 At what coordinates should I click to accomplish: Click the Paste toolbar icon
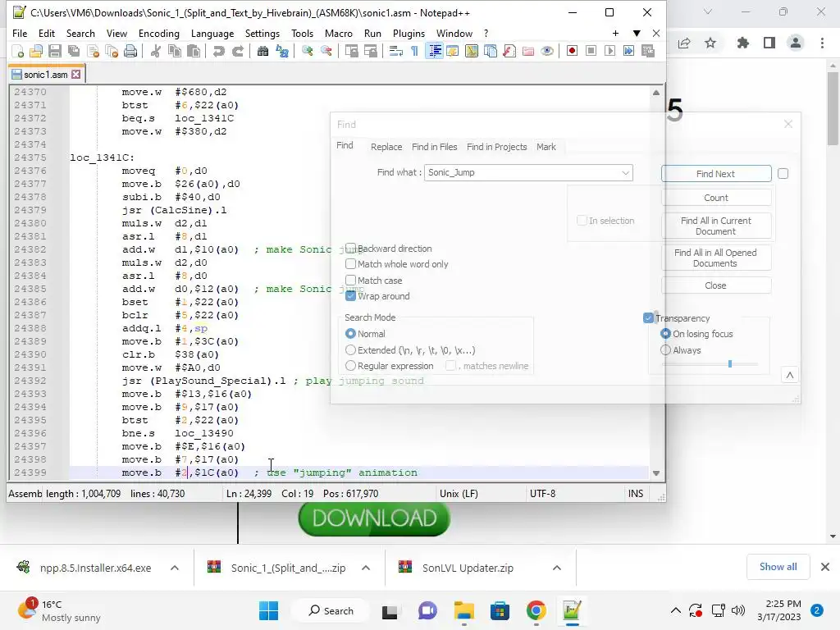pos(194,51)
